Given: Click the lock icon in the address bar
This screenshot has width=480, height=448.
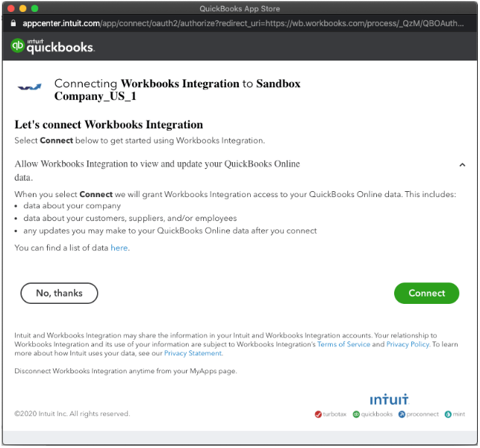Looking at the screenshot, I should (14, 23).
